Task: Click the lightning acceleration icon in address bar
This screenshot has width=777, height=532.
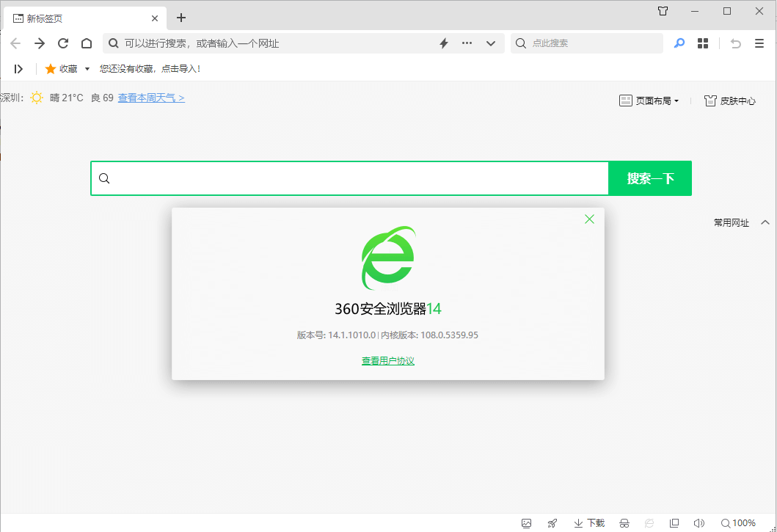Action: coord(443,43)
